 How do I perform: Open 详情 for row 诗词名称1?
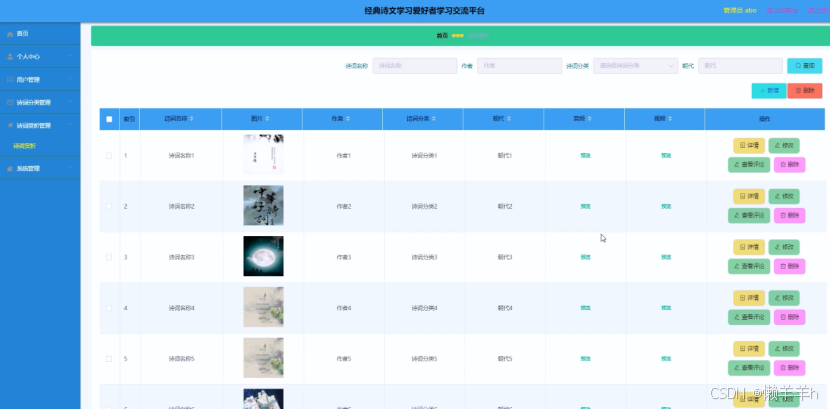click(x=749, y=145)
